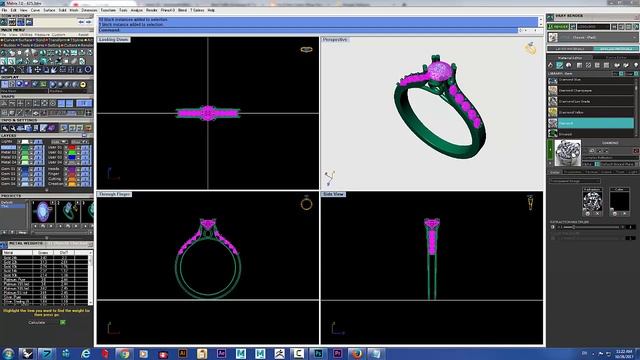The width and height of the screenshot is (640, 360).
Task: Toggle the Heads layer checkbox
Action: tap(66, 169)
